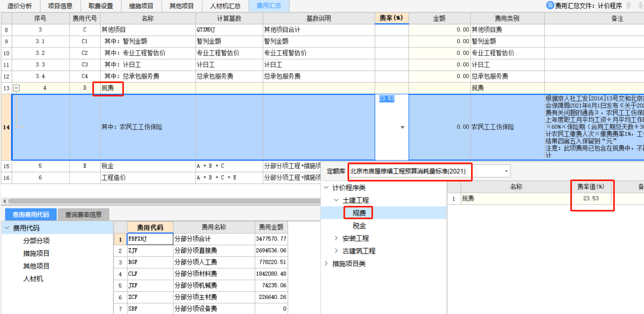Click the A + B + C 计算基数 cell
The height and width of the screenshot is (314, 644).
229,166
